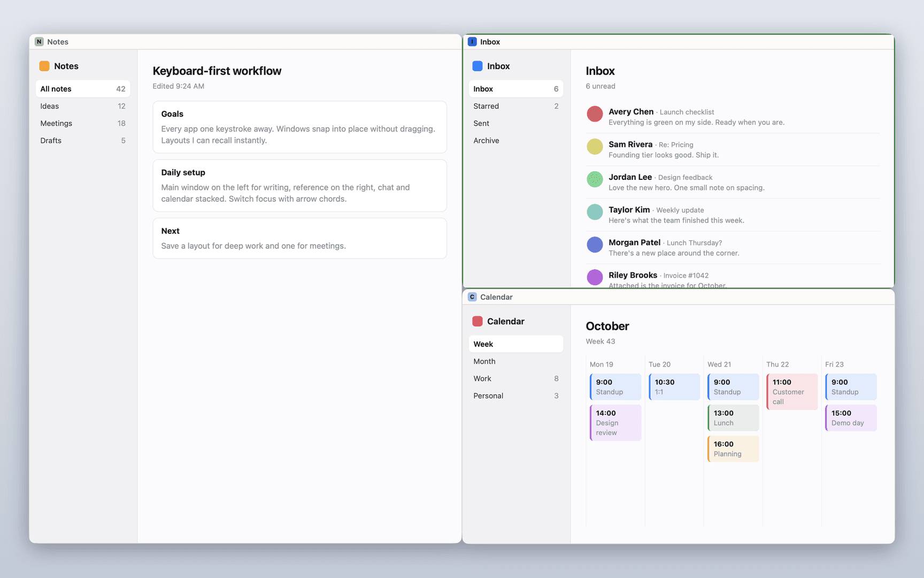Image resolution: width=924 pixels, height=578 pixels.
Task: Open Wednesday 13:00 Lunch event
Action: point(733,418)
